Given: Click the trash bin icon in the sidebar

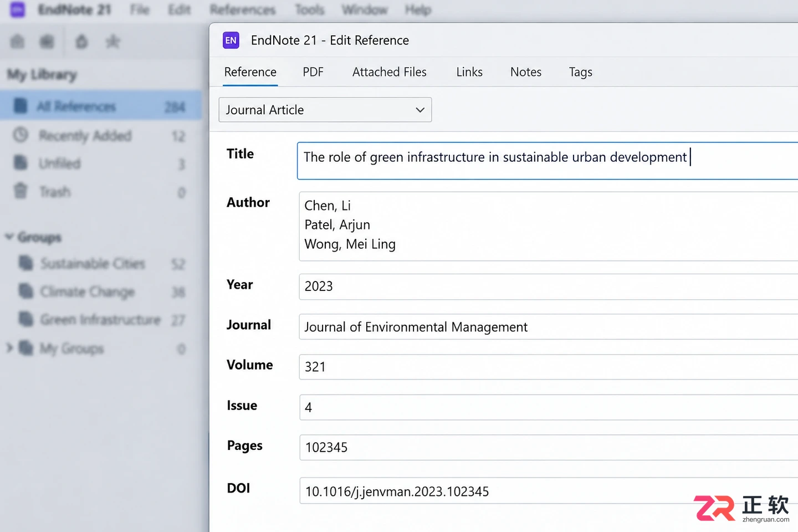Looking at the screenshot, I should pyautogui.click(x=21, y=191).
